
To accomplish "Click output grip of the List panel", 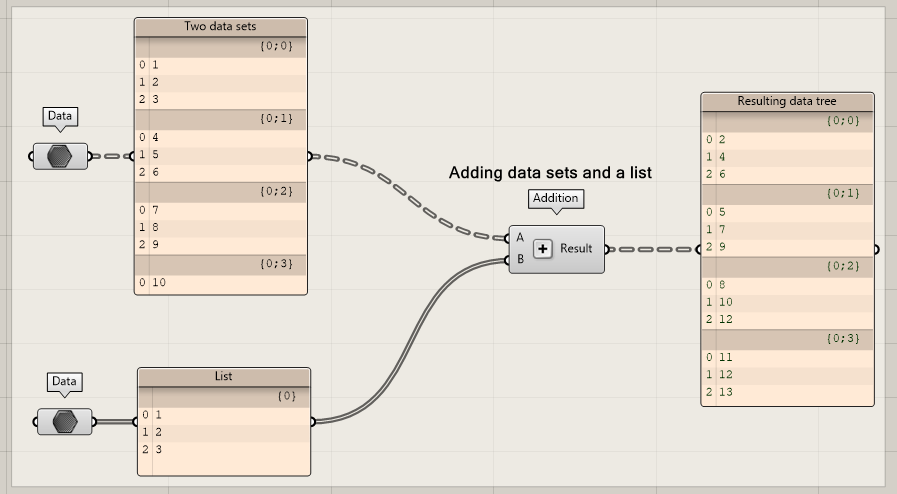I will pyautogui.click(x=313, y=421).
